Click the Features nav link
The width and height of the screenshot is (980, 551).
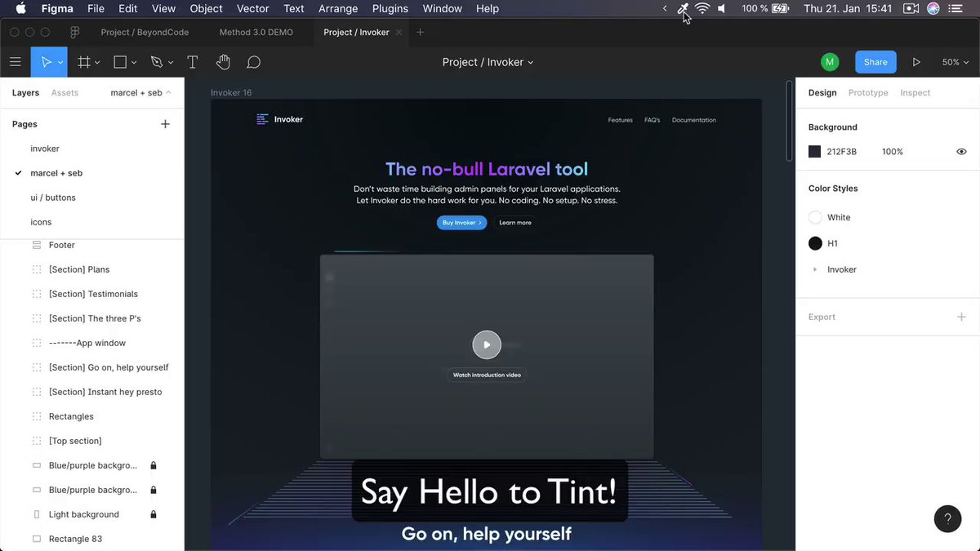click(620, 120)
